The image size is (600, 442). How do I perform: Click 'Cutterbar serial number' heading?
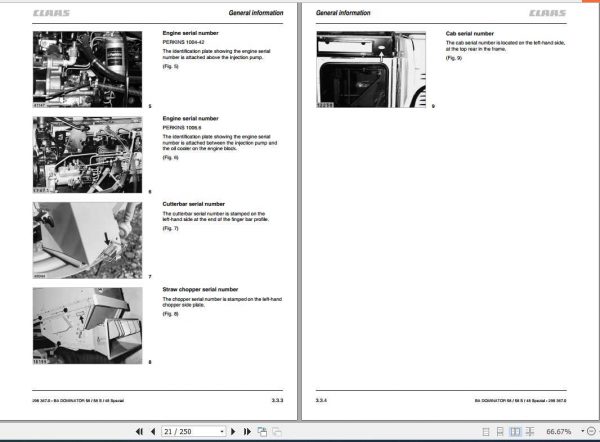194,204
